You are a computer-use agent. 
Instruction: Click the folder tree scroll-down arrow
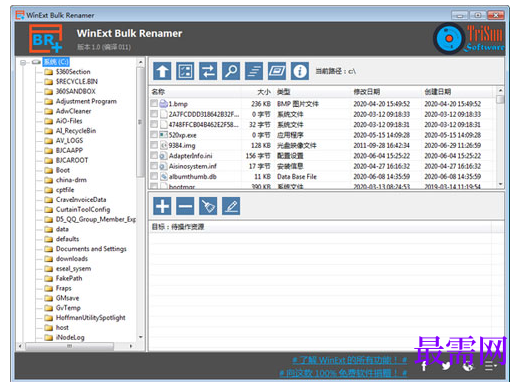click(x=141, y=337)
